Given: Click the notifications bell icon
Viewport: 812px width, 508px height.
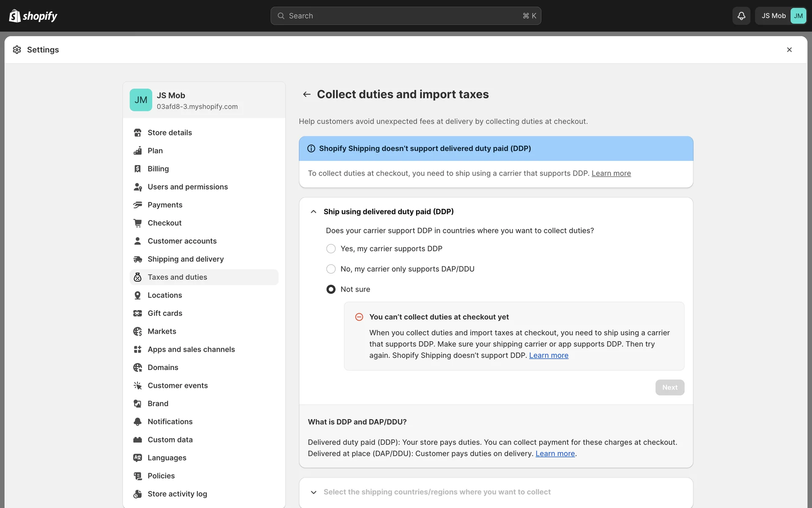Looking at the screenshot, I should click(x=741, y=16).
